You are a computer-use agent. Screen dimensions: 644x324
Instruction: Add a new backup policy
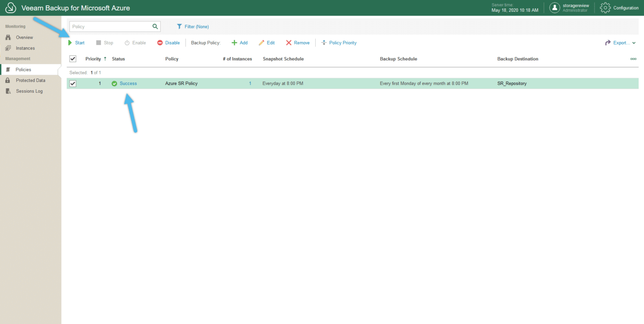(240, 43)
